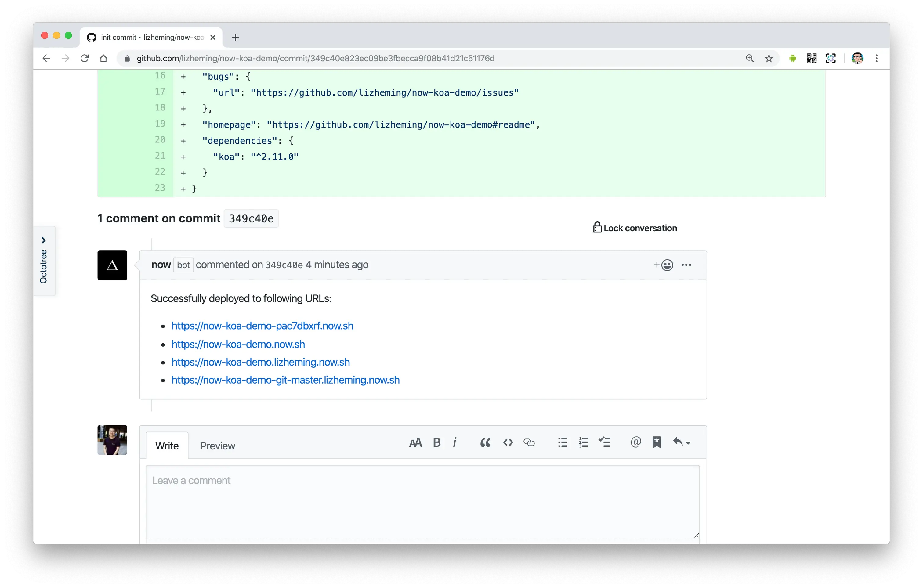This screenshot has width=923, height=588.
Task: Select the Write tab
Action: (167, 446)
